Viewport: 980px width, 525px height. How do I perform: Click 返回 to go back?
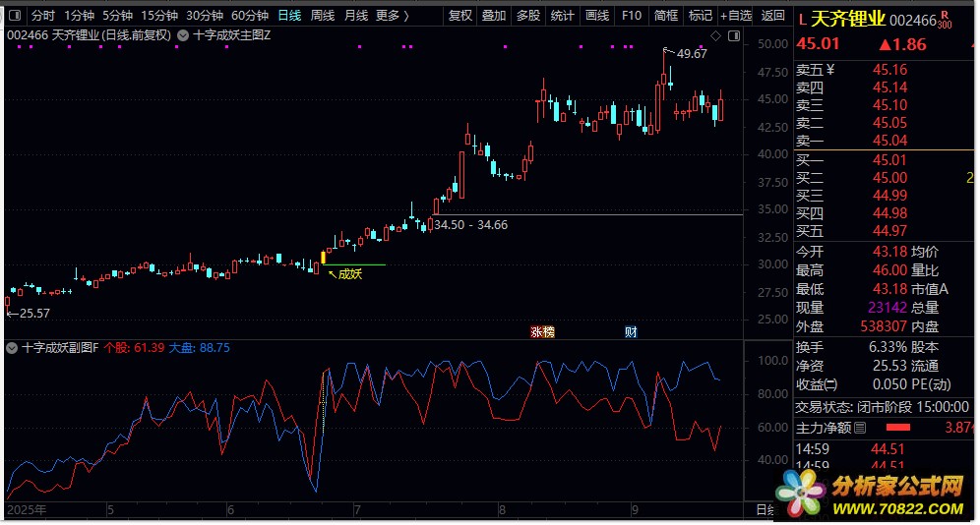tap(773, 15)
